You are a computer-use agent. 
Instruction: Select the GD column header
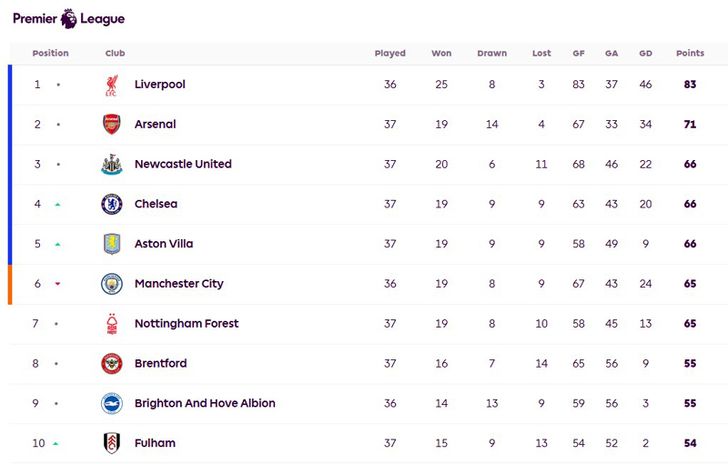[x=645, y=53]
